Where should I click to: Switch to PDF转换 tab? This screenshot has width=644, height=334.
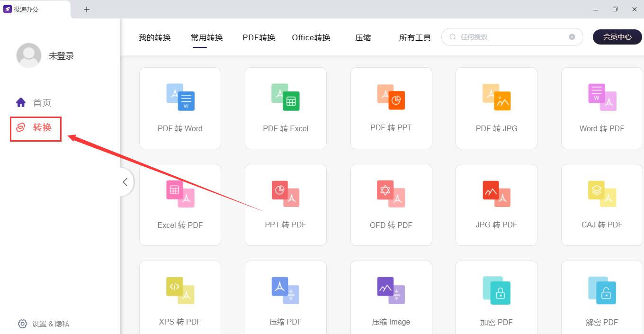point(259,37)
